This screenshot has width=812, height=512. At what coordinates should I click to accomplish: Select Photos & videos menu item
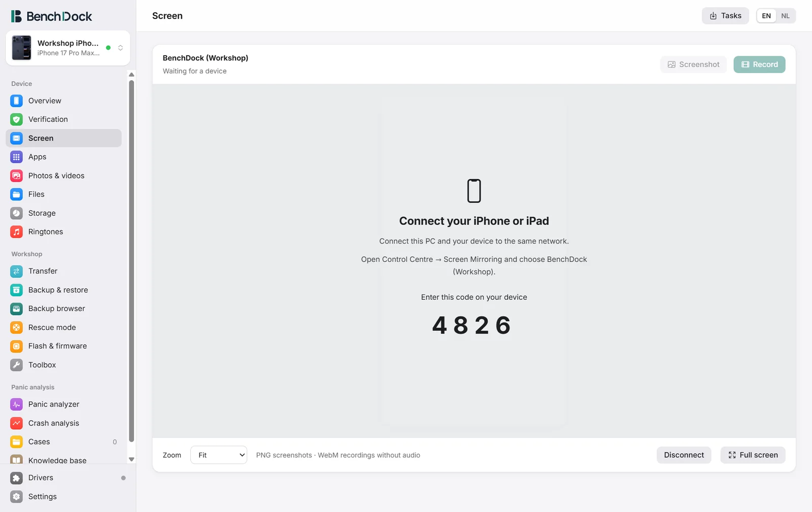click(63, 176)
